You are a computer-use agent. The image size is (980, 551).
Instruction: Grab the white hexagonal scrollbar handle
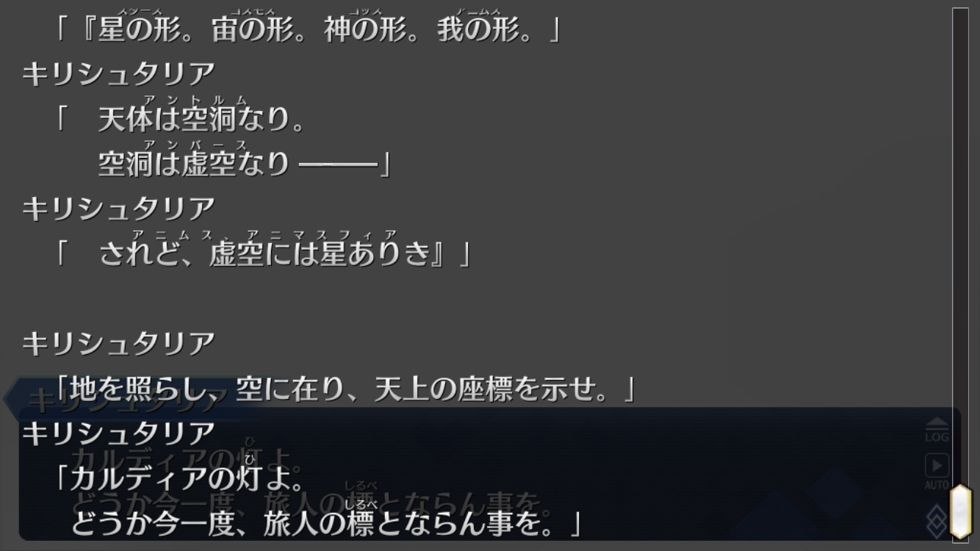[961, 511]
